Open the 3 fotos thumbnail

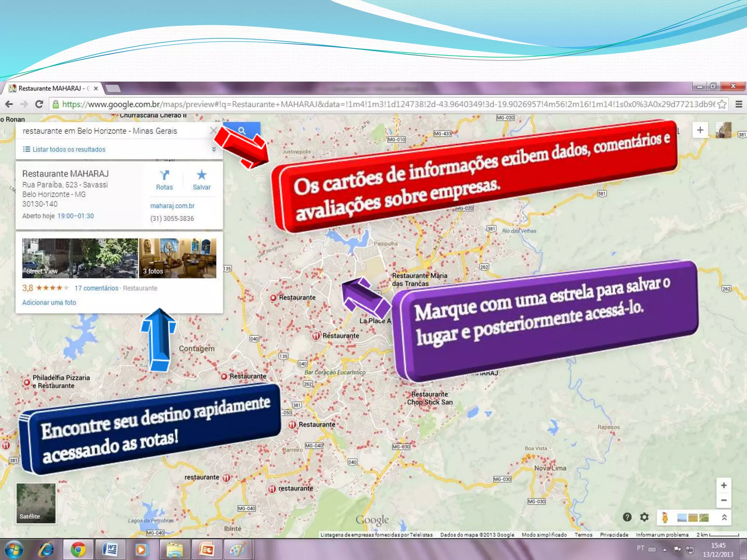[178, 258]
